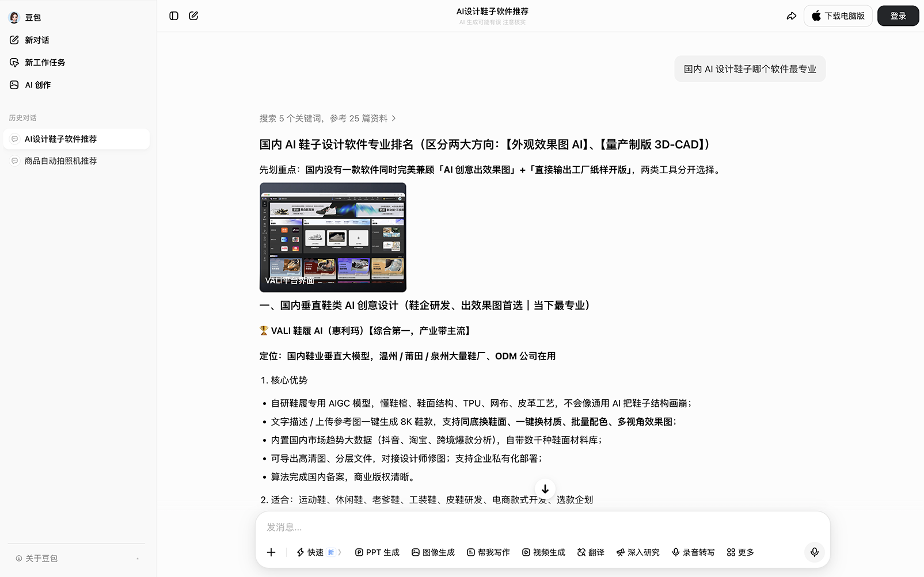This screenshot has width=924, height=577.
Task: Click the line starting 先划重点
Action: click(x=492, y=170)
